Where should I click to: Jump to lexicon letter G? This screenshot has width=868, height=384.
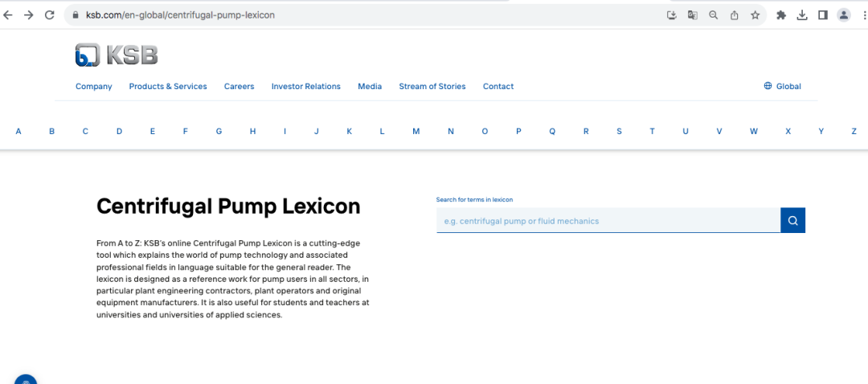pyautogui.click(x=219, y=131)
